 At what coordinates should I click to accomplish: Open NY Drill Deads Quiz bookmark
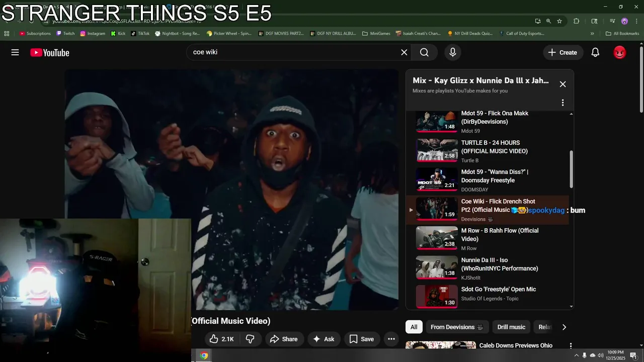(x=470, y=34)
